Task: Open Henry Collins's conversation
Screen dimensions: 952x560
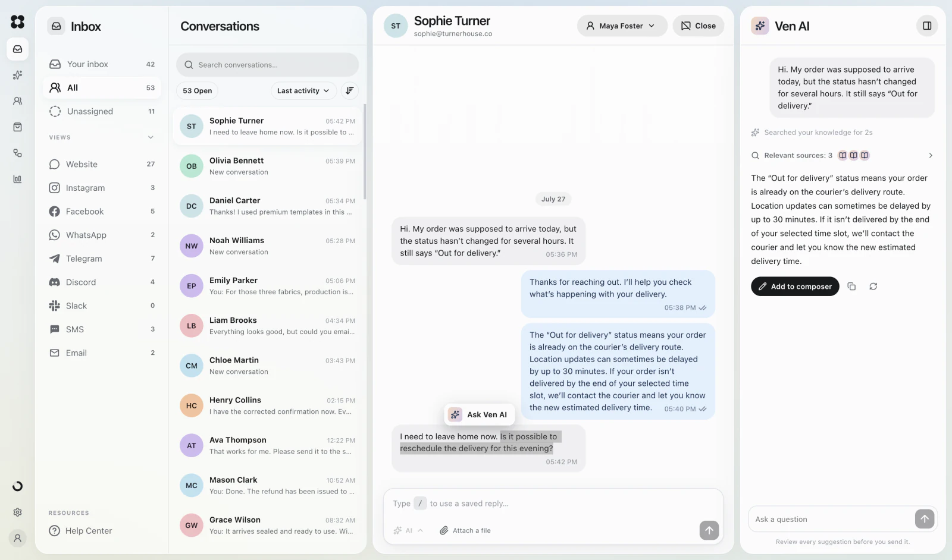Action: pyautogui.click(x=268, y=405)
